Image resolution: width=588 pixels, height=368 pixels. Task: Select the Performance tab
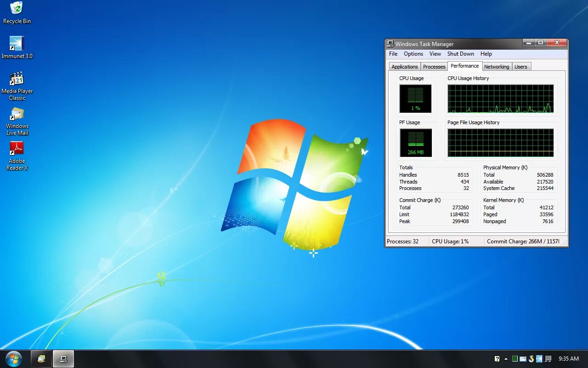click(465, 66)
